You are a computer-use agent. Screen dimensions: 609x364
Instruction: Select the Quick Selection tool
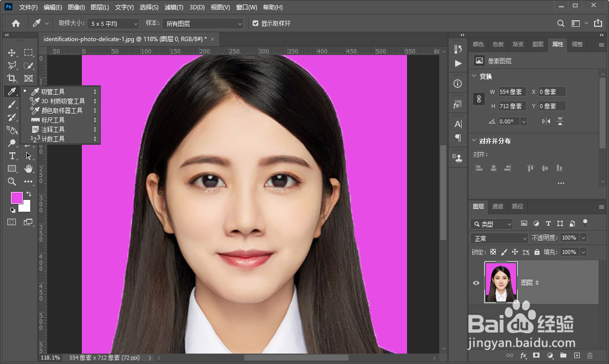(28, 65)
